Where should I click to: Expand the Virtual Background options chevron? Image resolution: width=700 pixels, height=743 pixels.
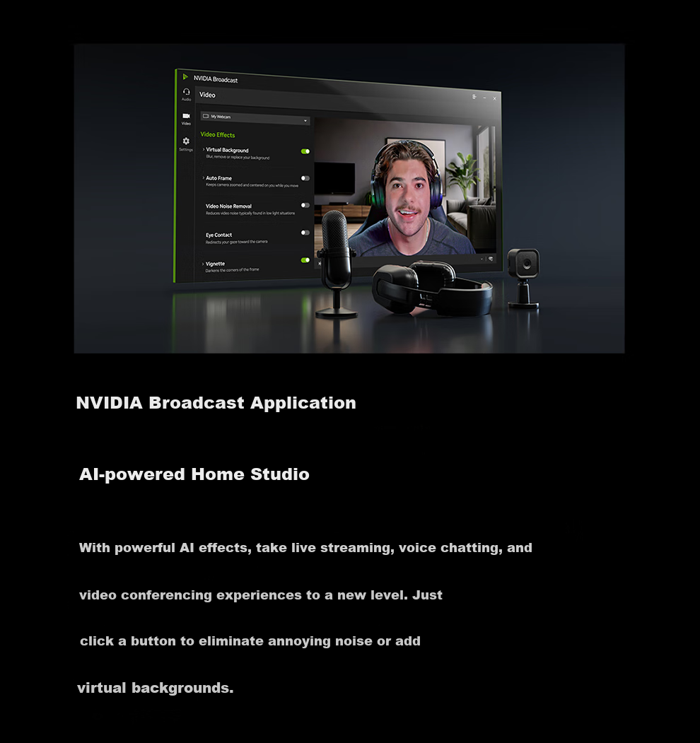point(204,149)
